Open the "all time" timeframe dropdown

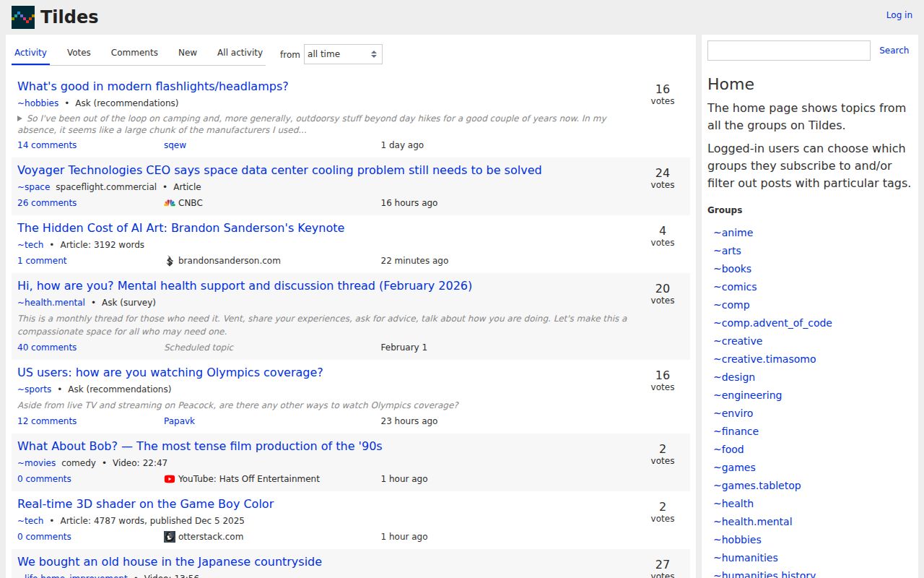[343, 53]
